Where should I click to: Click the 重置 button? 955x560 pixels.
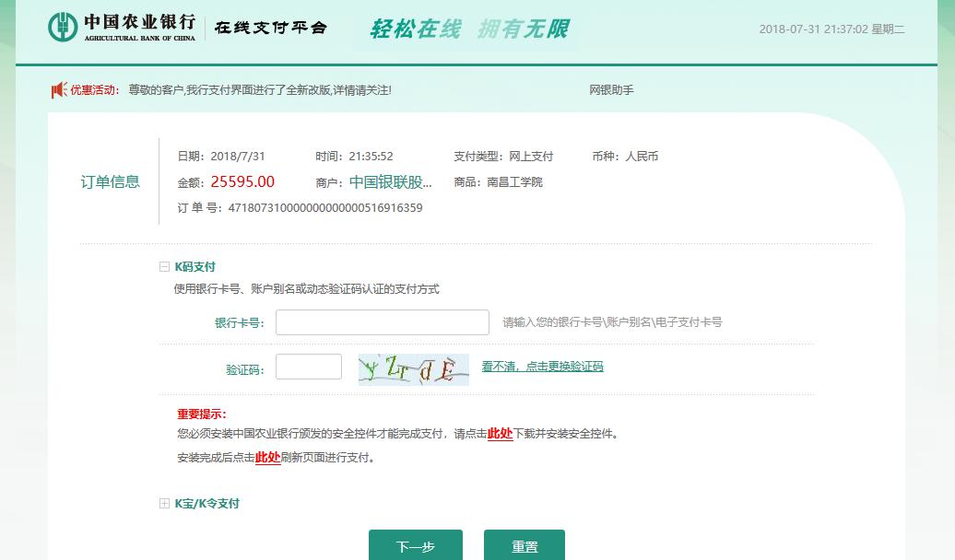point(525,545)
